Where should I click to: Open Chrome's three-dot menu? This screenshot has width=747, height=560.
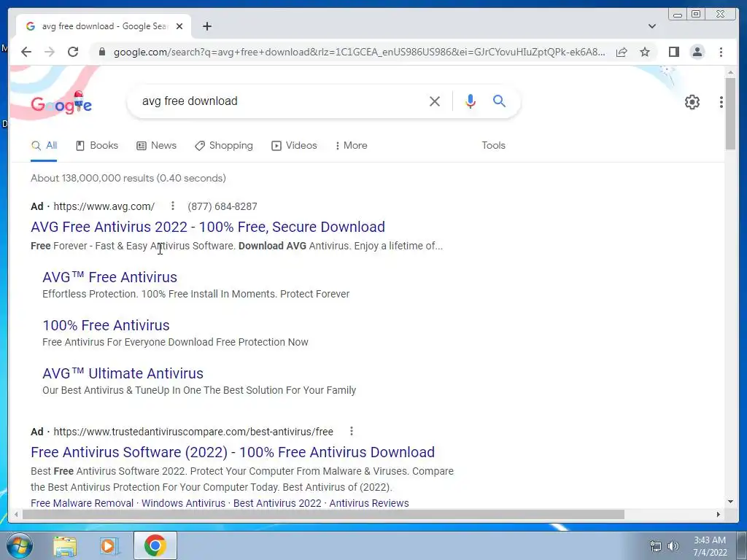pos(721,52)
